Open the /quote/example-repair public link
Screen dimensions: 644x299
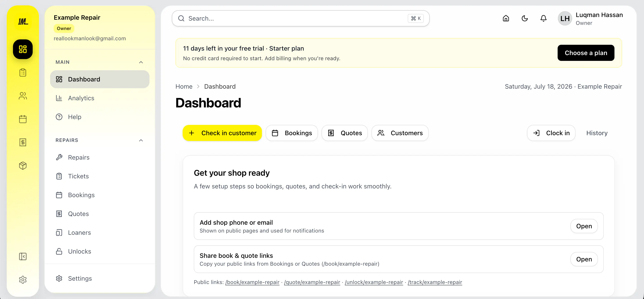click(312, 282)
